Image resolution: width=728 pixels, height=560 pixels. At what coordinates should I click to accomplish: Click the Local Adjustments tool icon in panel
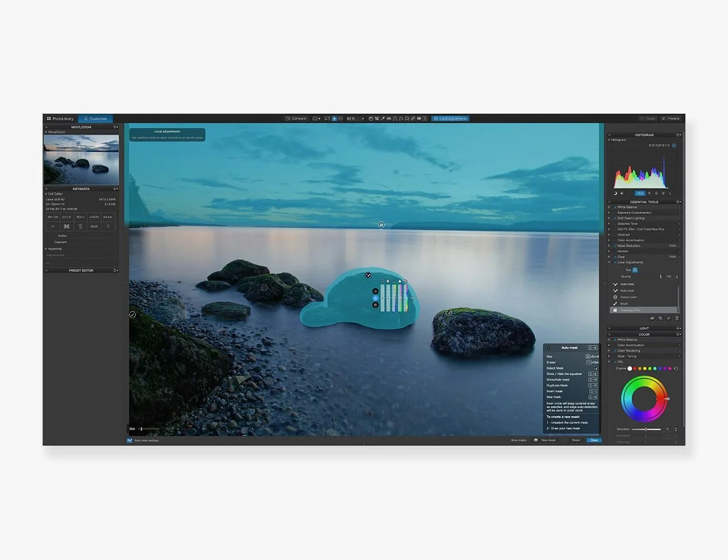pos(634,270)
